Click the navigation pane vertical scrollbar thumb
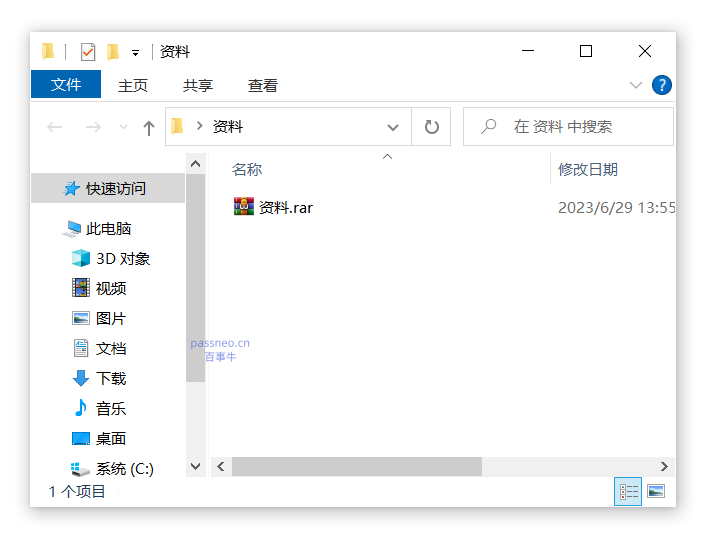Screen dimensions: 706x546 195,278
